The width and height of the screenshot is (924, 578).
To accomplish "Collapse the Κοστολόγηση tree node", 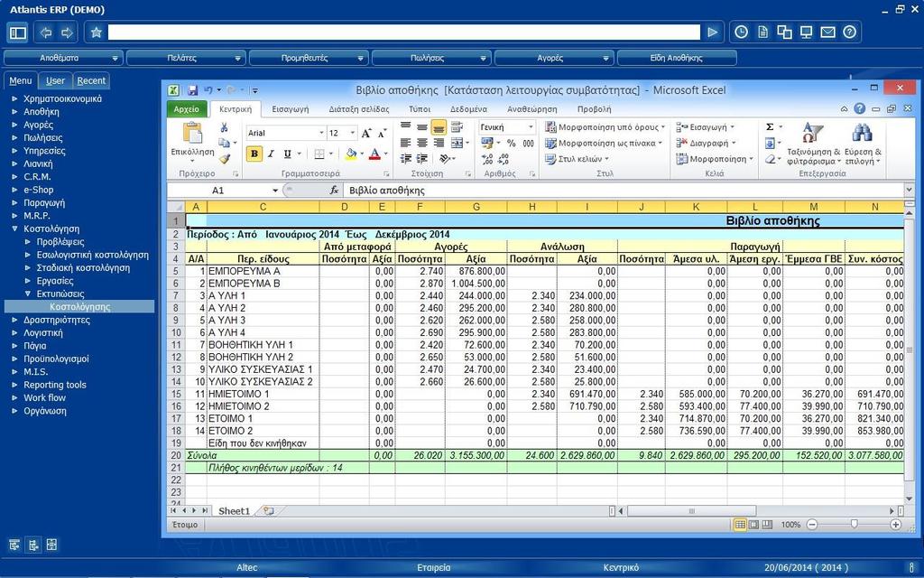I will point(14,228).
